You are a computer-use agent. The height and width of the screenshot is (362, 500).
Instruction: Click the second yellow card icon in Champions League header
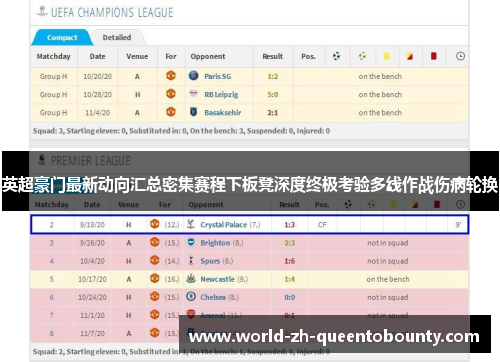pos(410,56)
